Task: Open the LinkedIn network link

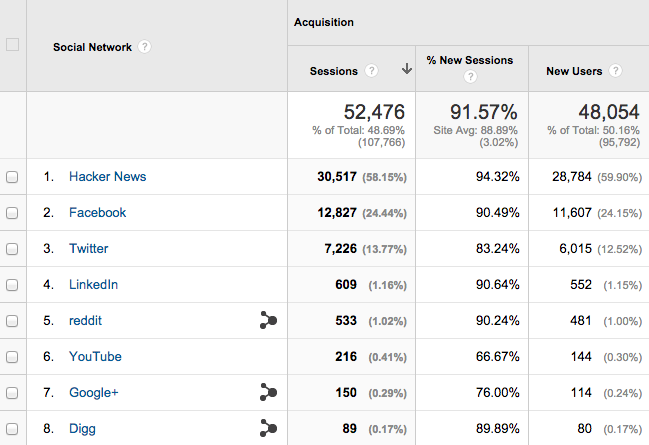Action: click(x=94, y=285)
